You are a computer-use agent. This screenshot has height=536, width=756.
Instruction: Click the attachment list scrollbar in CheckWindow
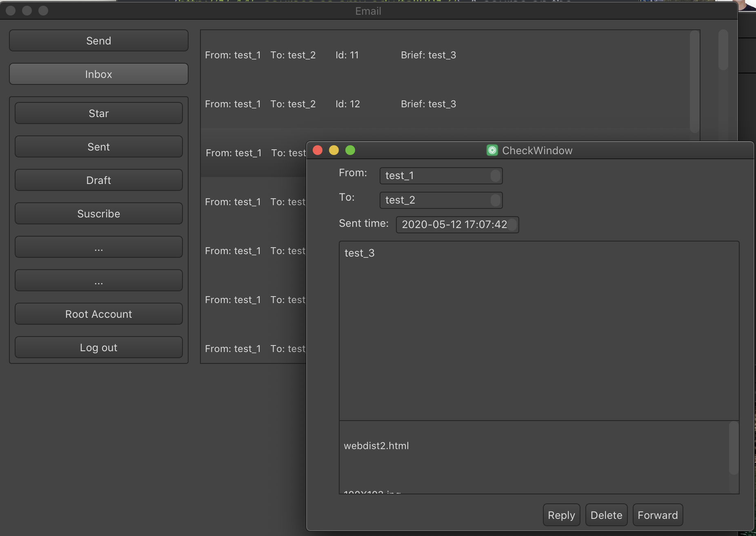(734, 448)
